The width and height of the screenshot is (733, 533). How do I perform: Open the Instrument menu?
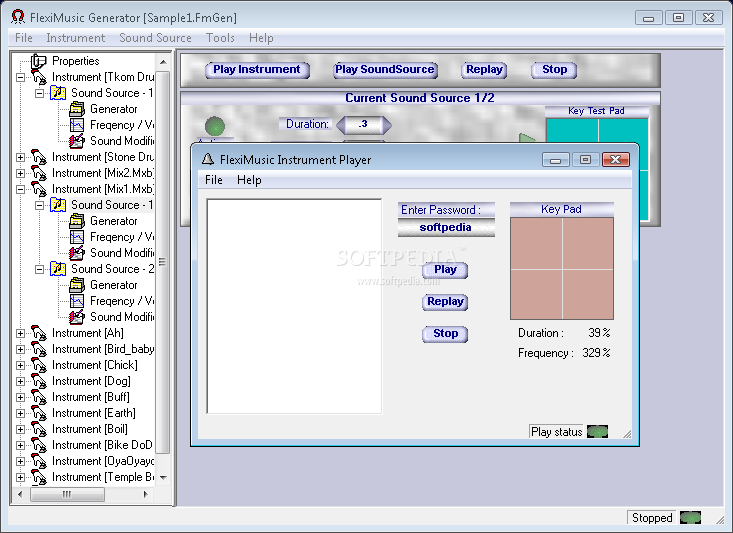coord(75,38)
